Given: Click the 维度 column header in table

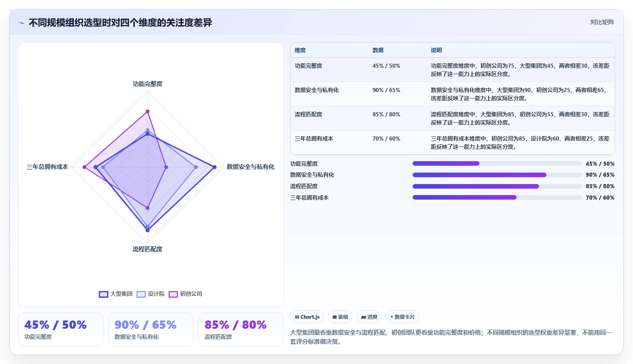Looking at the screenshot, I should (x=300, y=50).
